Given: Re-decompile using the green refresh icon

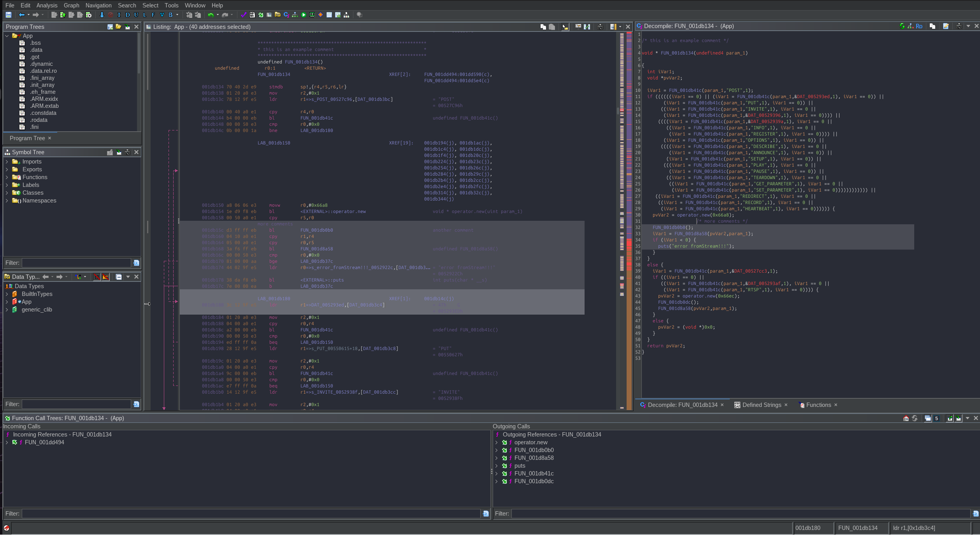Looking at the screenshot, I should coord(902,26).
